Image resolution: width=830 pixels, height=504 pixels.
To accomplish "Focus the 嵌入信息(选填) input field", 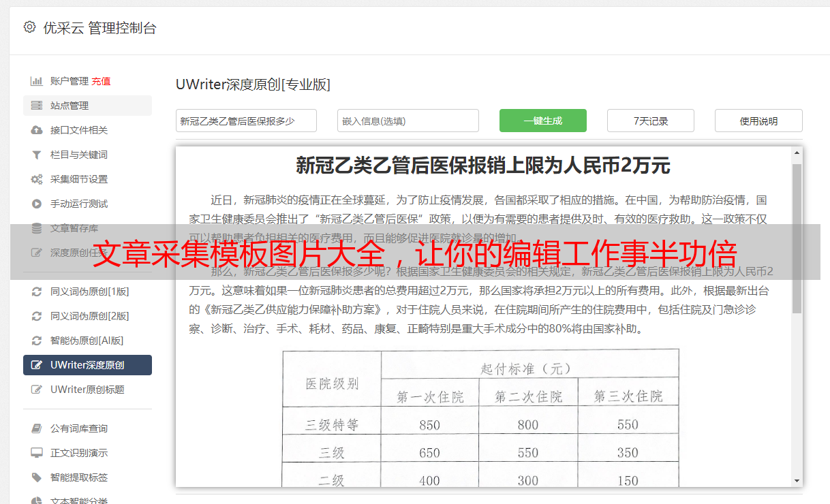I will (x=408, y=121).
